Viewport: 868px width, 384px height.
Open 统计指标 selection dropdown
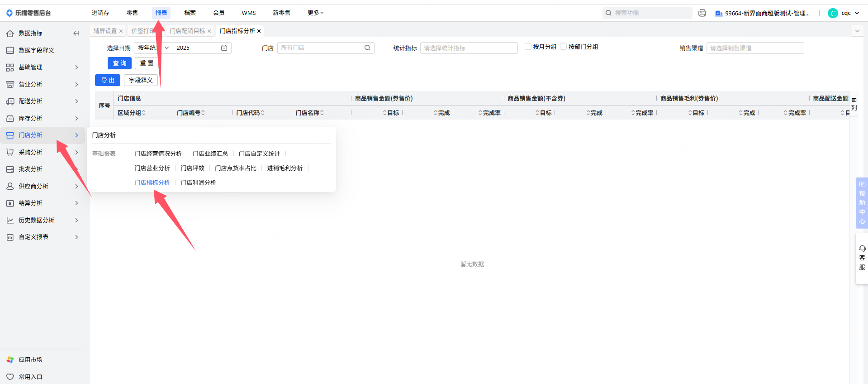[469, 48]
